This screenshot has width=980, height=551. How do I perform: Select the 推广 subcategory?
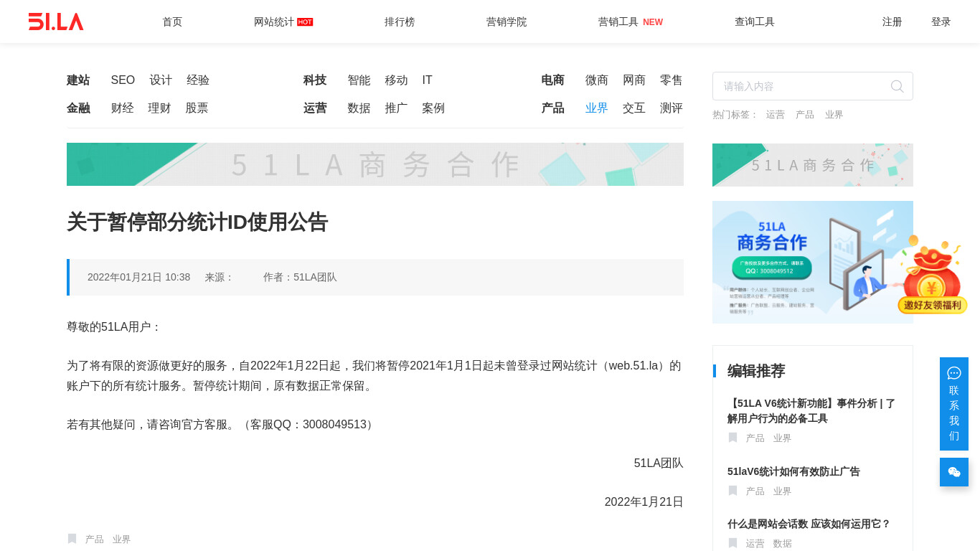[396, 108]
